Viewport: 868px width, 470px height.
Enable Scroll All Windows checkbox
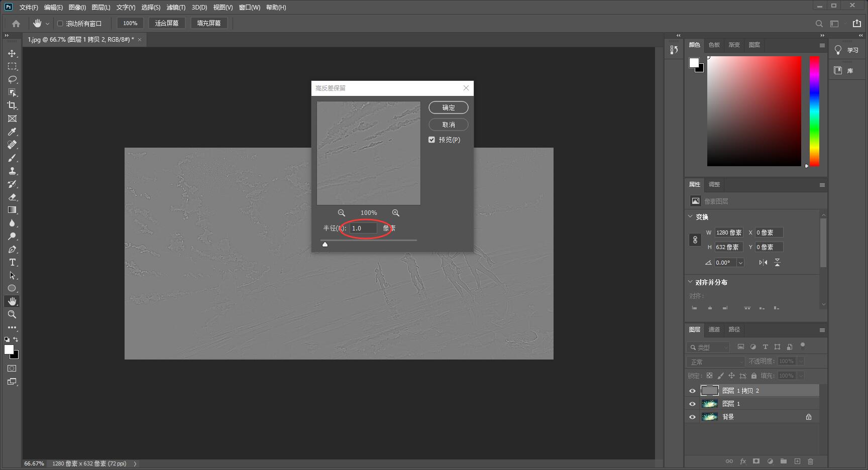(60, 24)
